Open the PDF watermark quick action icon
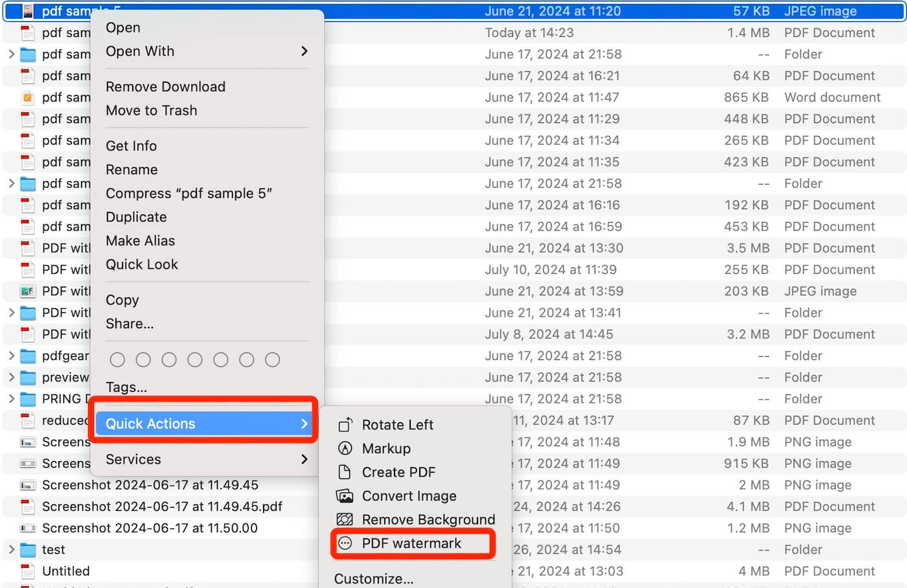Viewport: 907px width, 588px height. point(346,543)
